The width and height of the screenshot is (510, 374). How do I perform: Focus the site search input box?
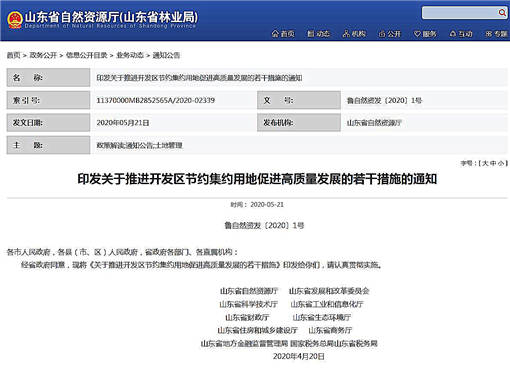(x=460, y=13)
